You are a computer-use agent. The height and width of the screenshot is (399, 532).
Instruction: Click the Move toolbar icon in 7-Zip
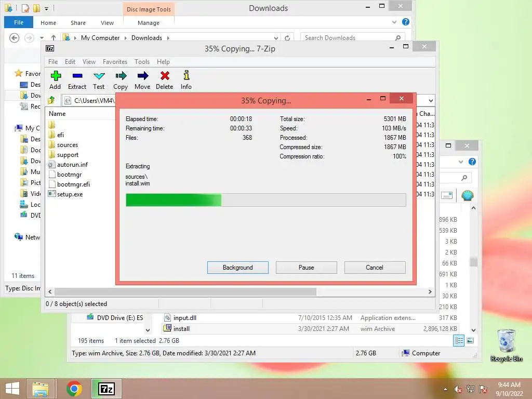click(x=142, y=80)
